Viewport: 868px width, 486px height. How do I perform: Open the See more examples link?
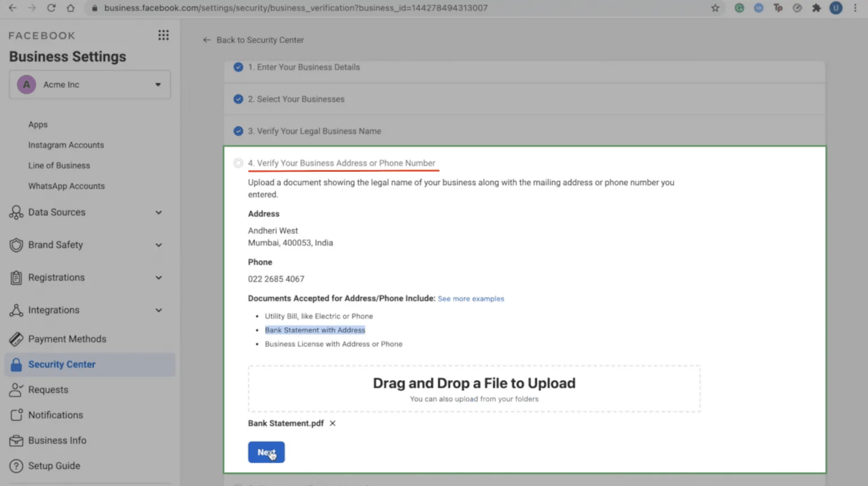coord(471,299)
